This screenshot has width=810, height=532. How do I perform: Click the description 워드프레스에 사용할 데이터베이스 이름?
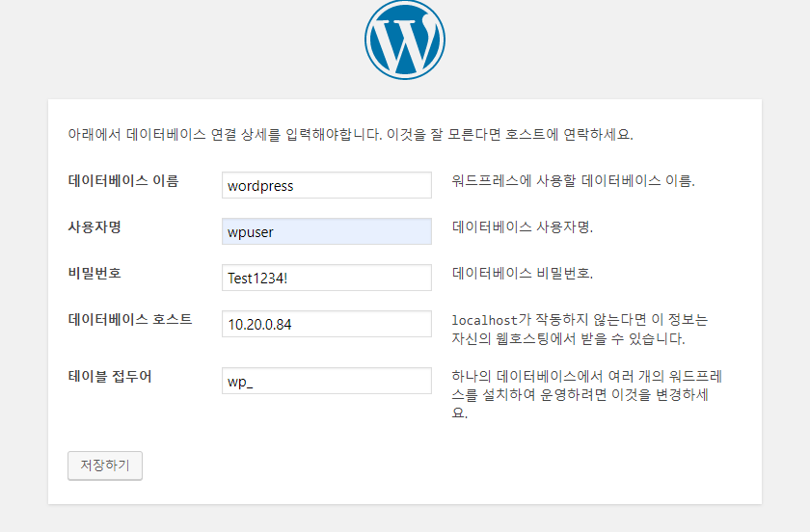coord(574,181)
